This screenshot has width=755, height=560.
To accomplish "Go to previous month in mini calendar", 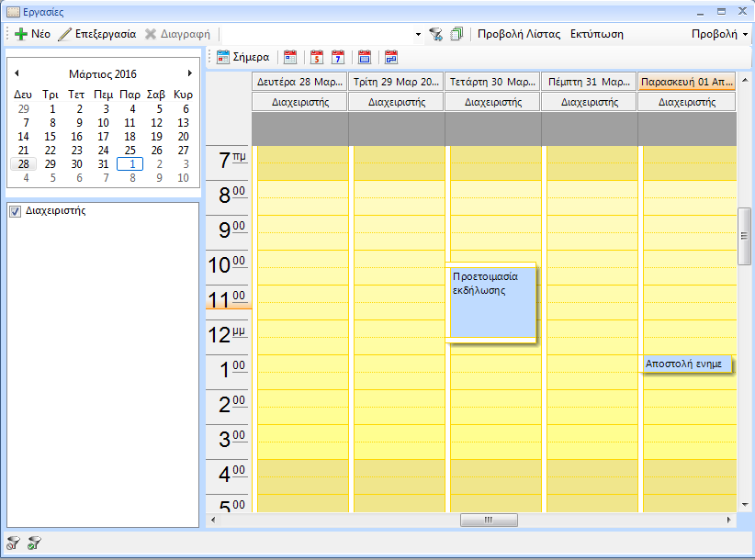I will click(x=17, y=73).
